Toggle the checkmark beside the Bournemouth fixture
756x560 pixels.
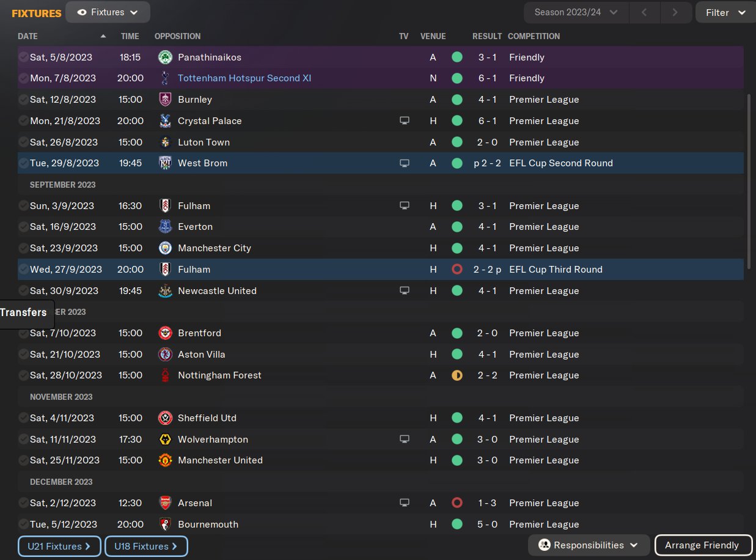23,525
